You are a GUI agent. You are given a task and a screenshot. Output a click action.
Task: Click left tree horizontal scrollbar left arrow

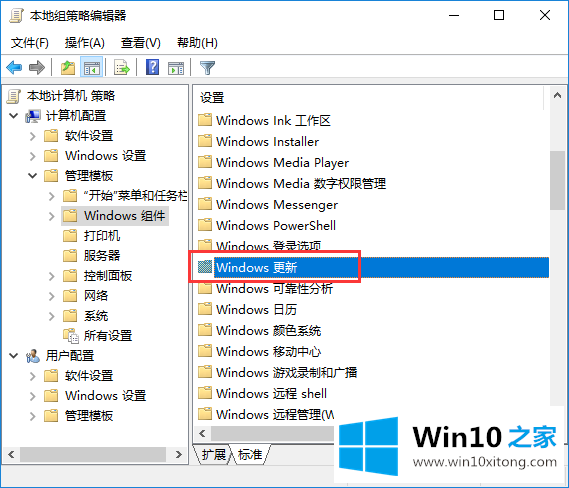tap(11, 454)
